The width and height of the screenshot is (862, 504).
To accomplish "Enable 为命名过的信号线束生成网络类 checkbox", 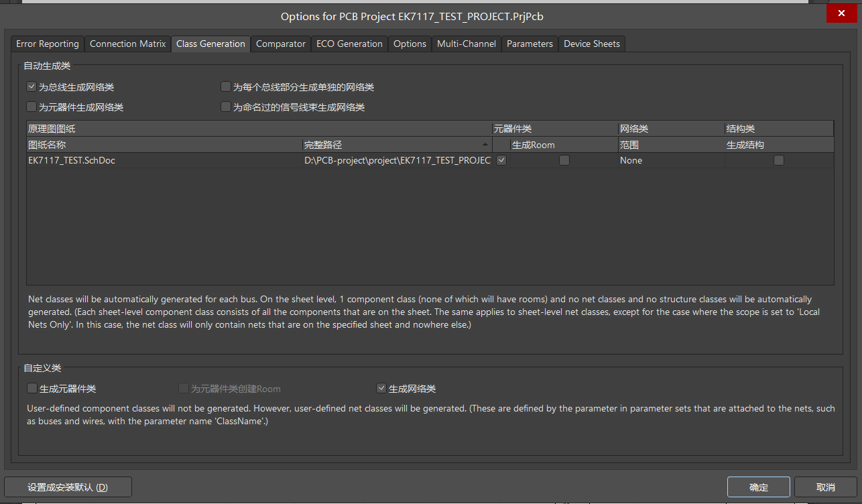I will point(226,107).
